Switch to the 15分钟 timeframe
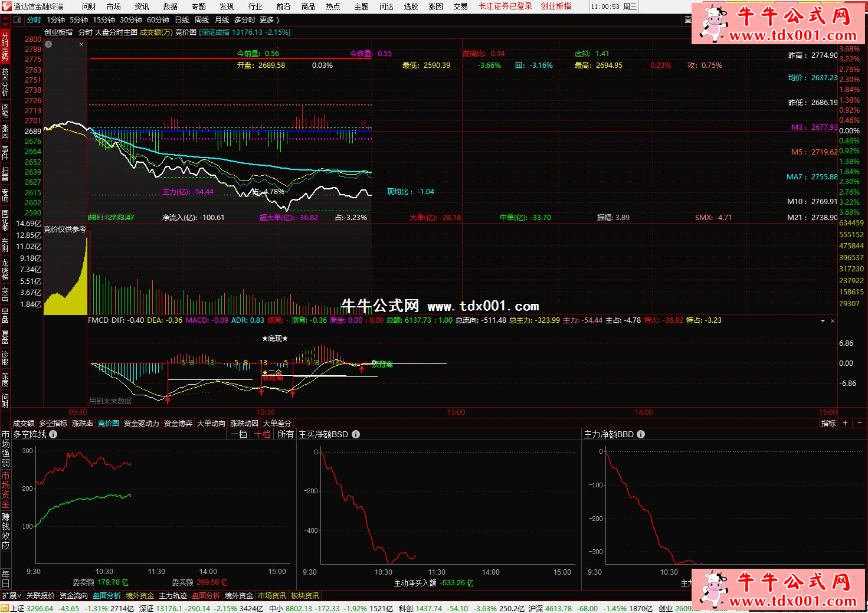The width and height of the screenshot is (868, 613). tap(104, 20)
